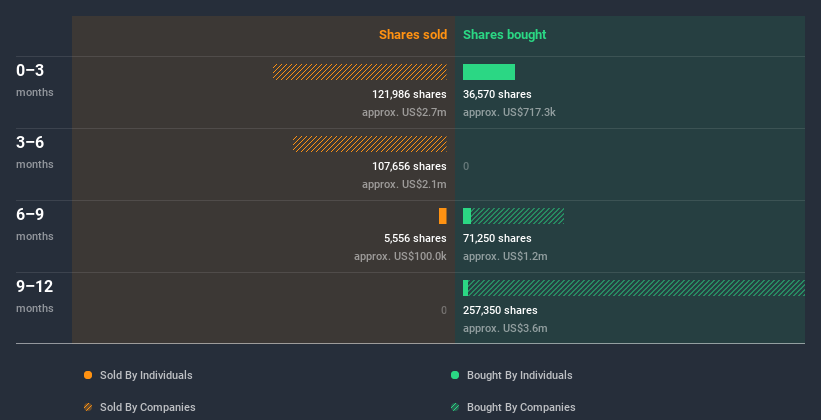Select the 6–9 months row label

click(35, 224)
